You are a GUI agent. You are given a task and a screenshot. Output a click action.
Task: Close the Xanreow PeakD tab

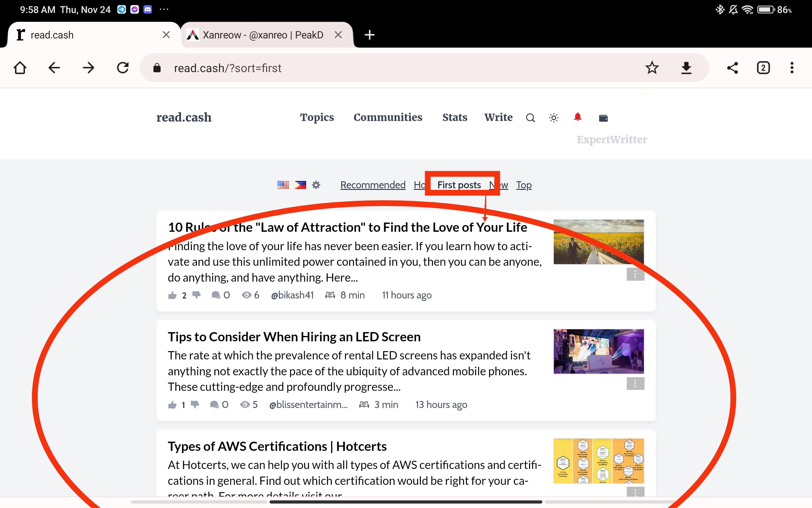[338, 35]
